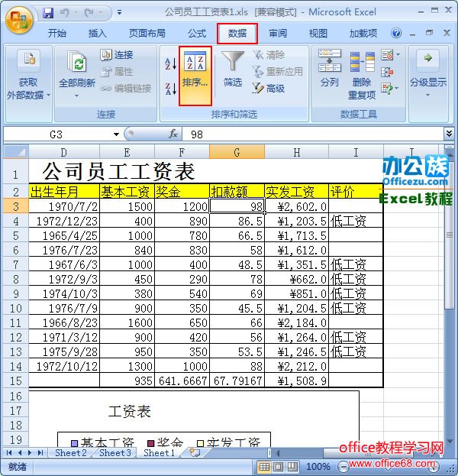Click the Name Box showing G3

tap(56, 134)
